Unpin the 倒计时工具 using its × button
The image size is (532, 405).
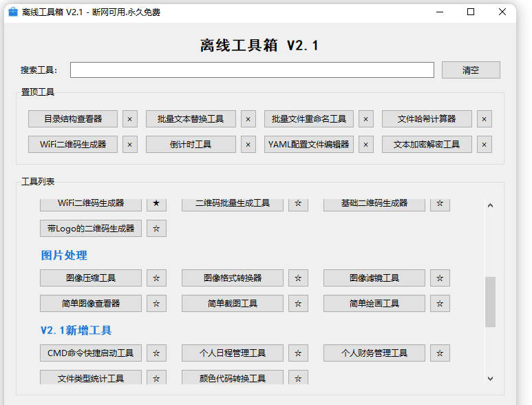coord(248,145)
